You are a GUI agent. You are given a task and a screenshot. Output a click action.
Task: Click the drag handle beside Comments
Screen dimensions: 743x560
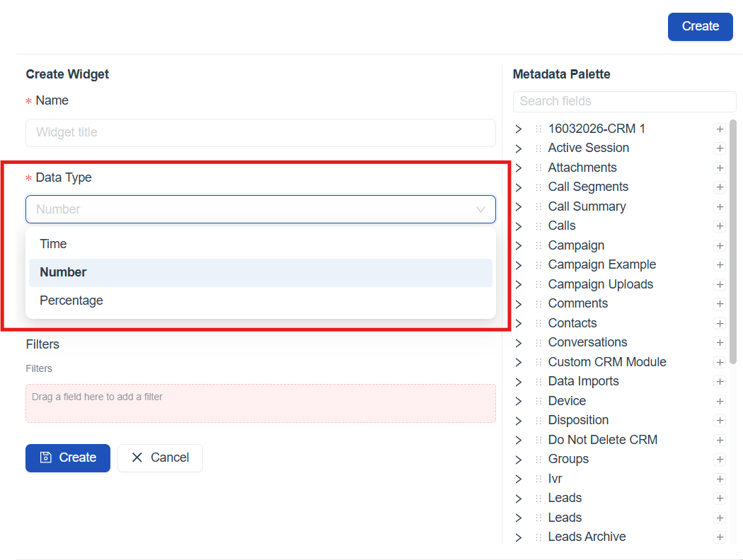(x=538, y=304)
